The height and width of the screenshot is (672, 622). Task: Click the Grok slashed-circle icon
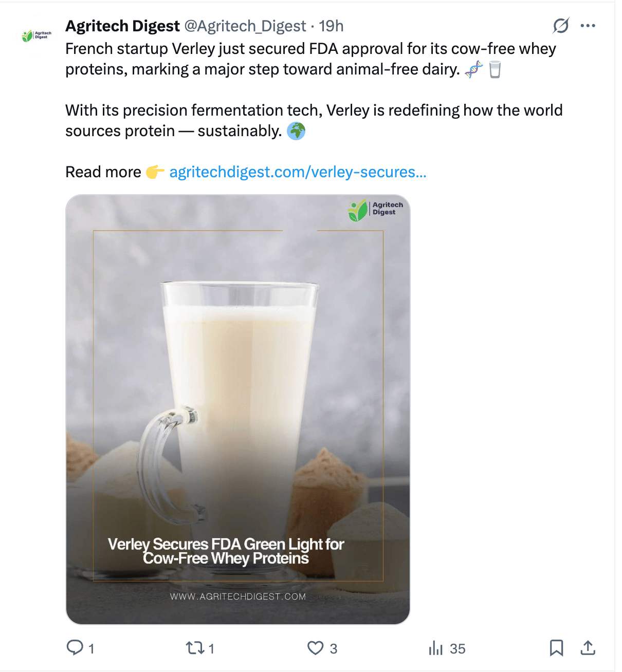[561, 26]
